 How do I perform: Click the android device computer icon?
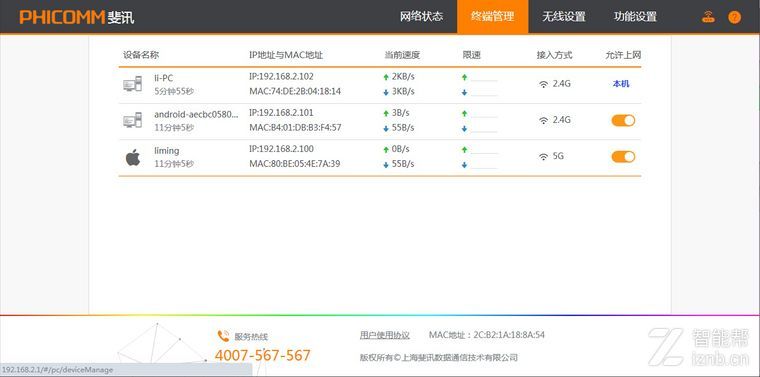click(132, 120)
